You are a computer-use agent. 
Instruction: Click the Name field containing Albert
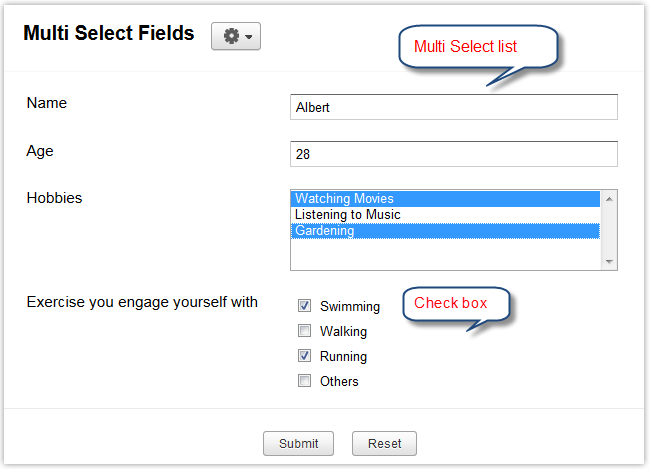(453, 107)
